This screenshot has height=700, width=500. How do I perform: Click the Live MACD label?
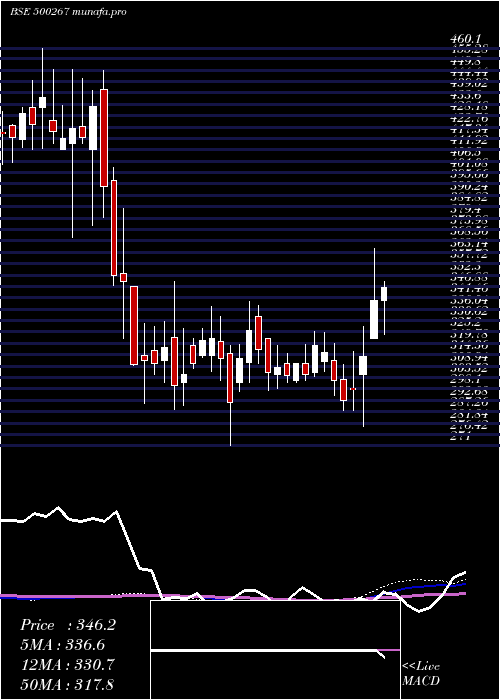(421, 673)
